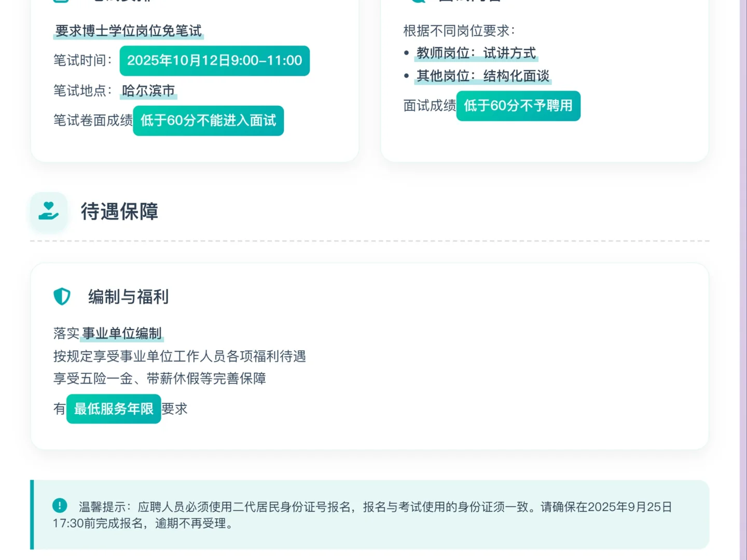747x560 pixels.
Task: Click the 按规定享受事业单位工作人员各项福利待遇 line
Action: pos(179,356)
